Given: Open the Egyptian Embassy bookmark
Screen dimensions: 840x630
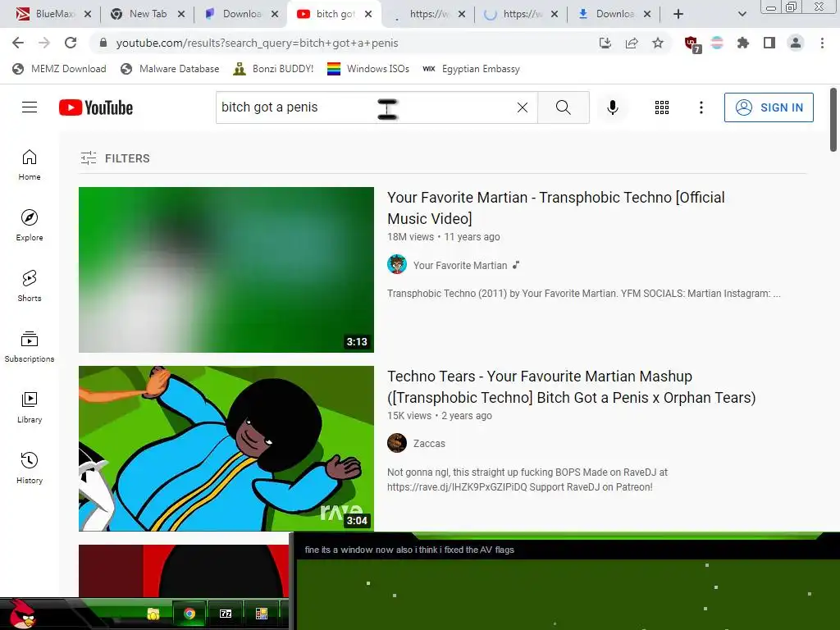Looking at the screenshot, I should click(471, 69).
